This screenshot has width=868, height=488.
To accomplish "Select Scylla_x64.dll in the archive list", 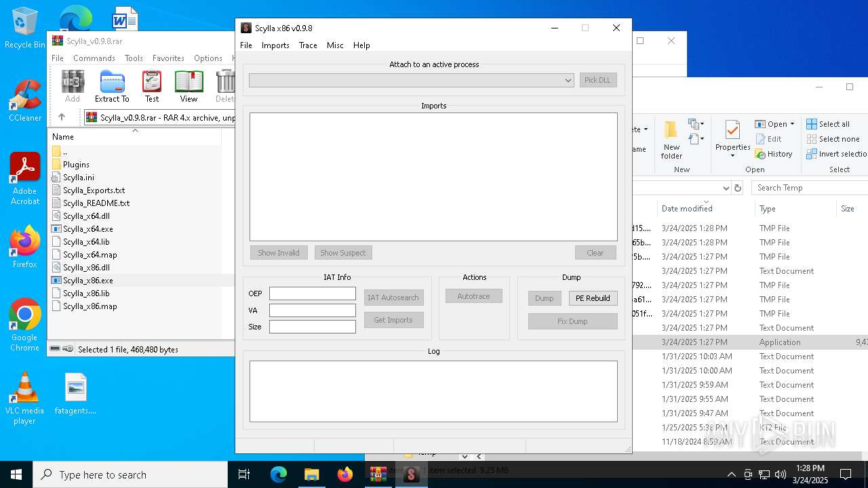I will coord(86,216).
